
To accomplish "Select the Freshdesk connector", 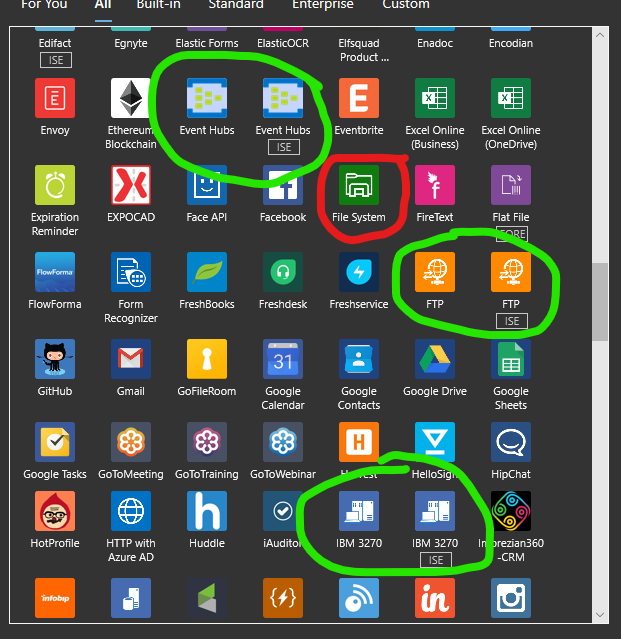I will [283, 272].
